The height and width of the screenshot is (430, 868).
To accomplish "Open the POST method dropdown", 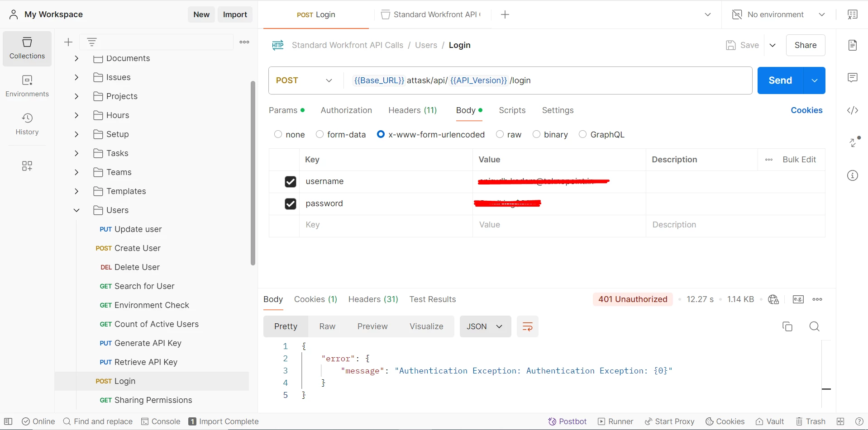I will [305, 80].
